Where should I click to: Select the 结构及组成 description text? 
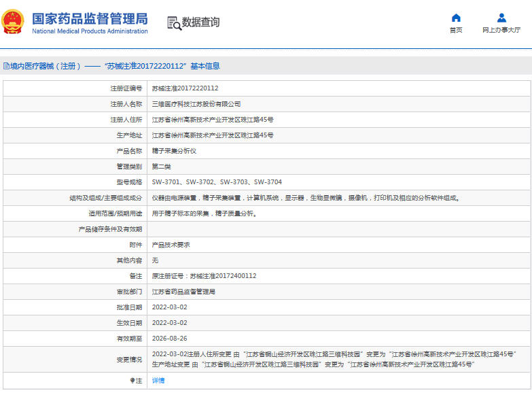pos(306,198)
